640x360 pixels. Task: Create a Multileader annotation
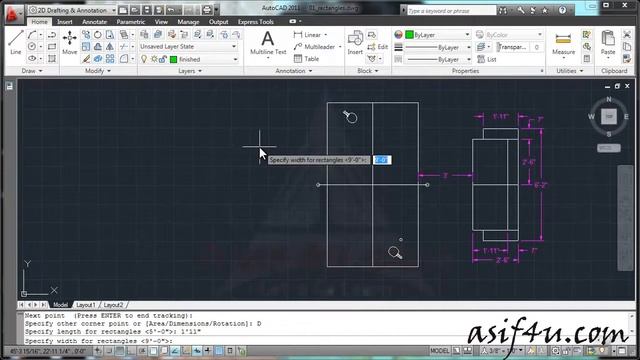pyautogui.click(x=315, y=47)
